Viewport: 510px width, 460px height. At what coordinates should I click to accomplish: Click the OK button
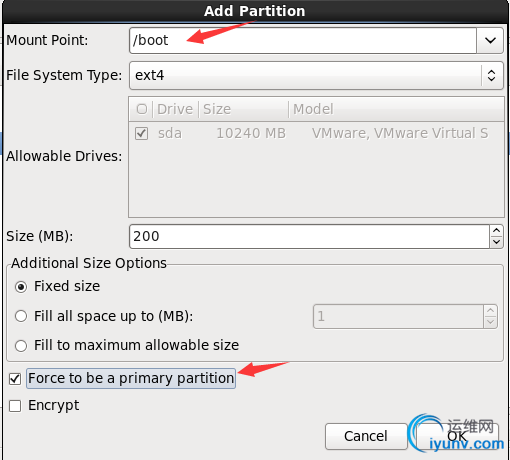[x=457, y=436]
